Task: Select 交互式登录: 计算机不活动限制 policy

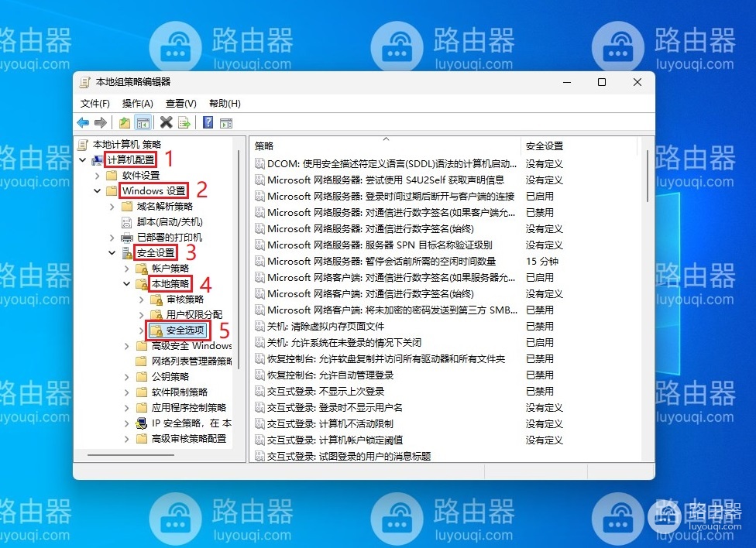Action: click(330, 423)
